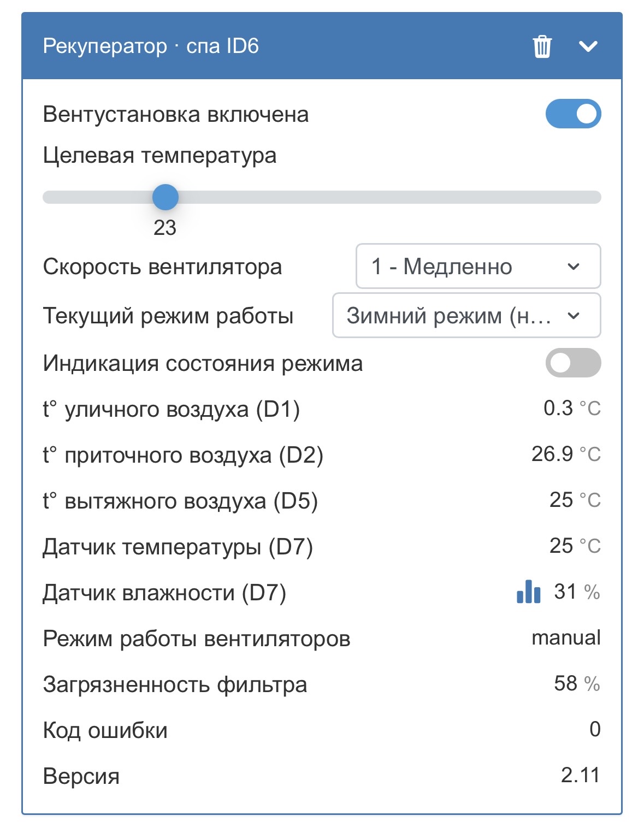644x827 pixels.
Task: Click the humidity sensor value 31 %
Action: (576, 592)
